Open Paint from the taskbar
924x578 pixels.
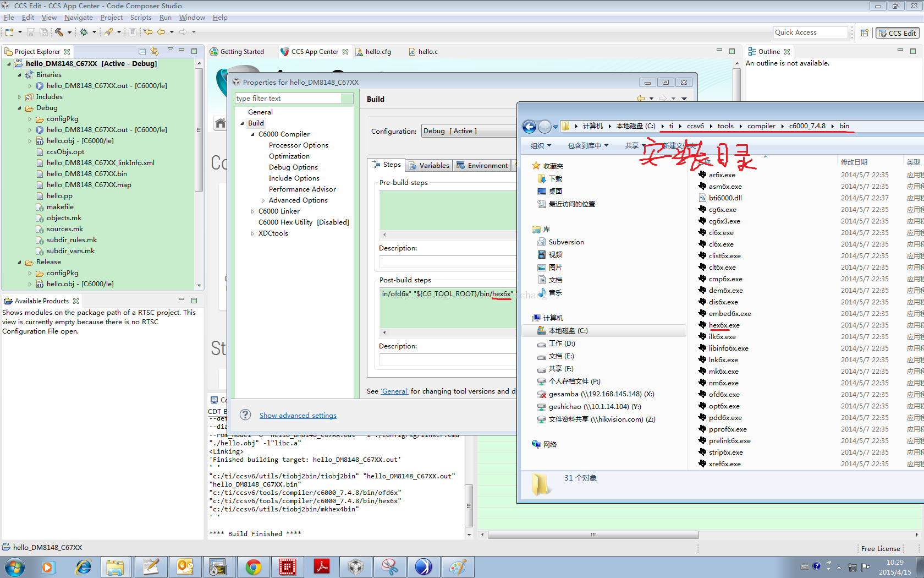click(x=458, y=566)
